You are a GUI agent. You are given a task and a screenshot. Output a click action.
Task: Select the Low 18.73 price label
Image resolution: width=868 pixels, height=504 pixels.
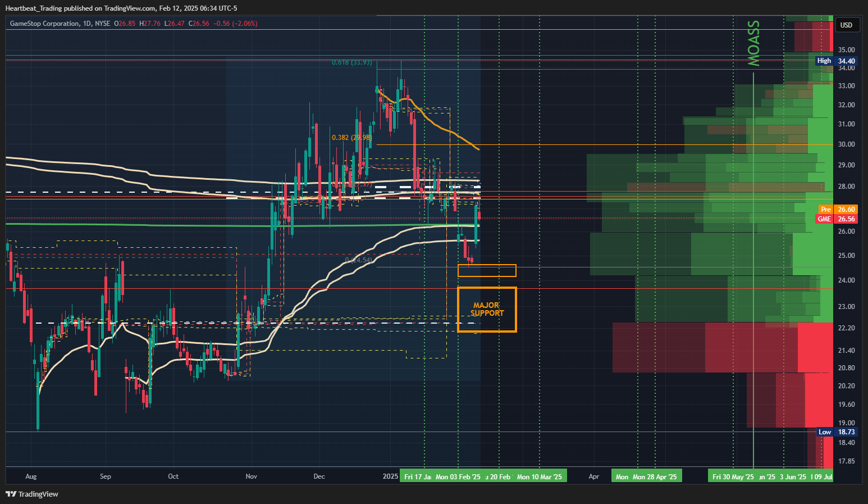click(836, 432)
